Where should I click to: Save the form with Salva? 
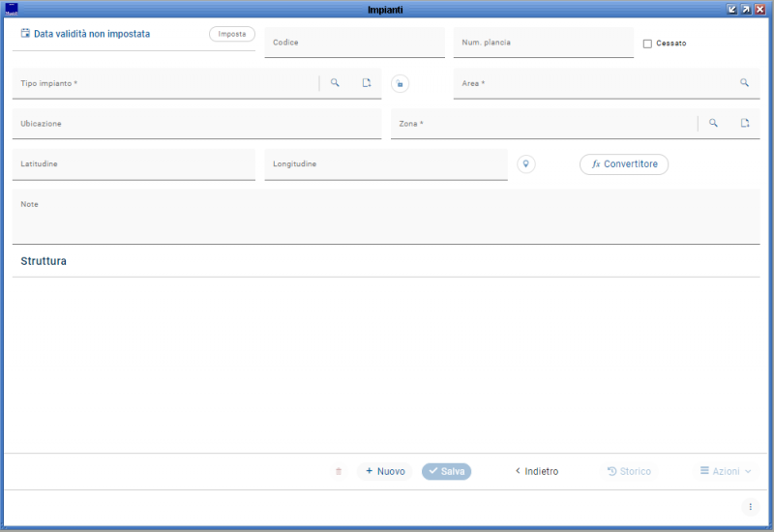point(447,472)
